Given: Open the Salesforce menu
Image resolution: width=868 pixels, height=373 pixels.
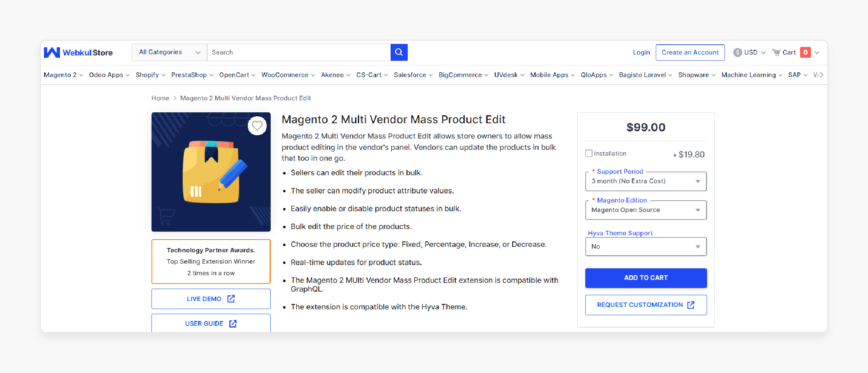Looking at the screenshot, I should point(413,75).
